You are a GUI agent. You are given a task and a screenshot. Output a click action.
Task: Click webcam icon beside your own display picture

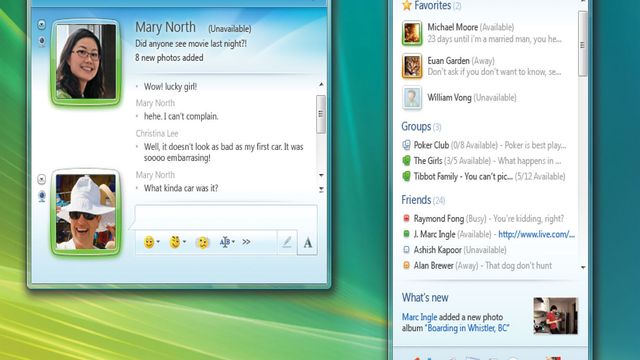[x=42, y=196]
